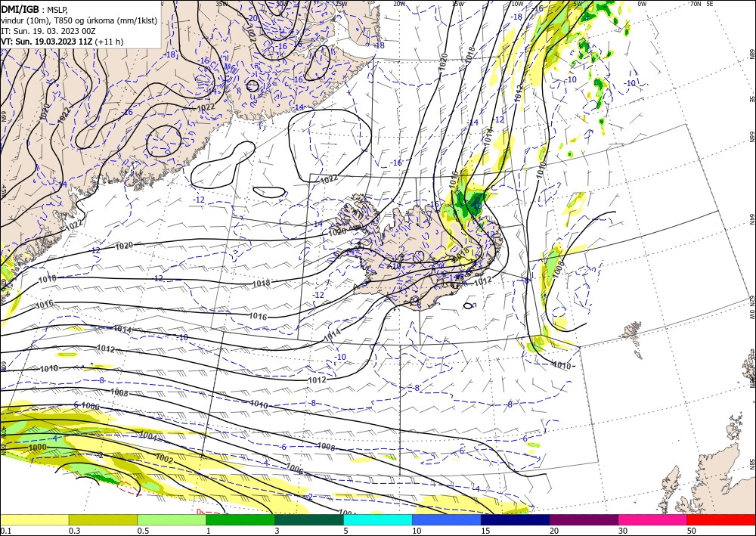Select the green 1 mm legend swatch
The width and height of the screenshot is (756, 536).
pyautogui.click(x=240, y=519)
